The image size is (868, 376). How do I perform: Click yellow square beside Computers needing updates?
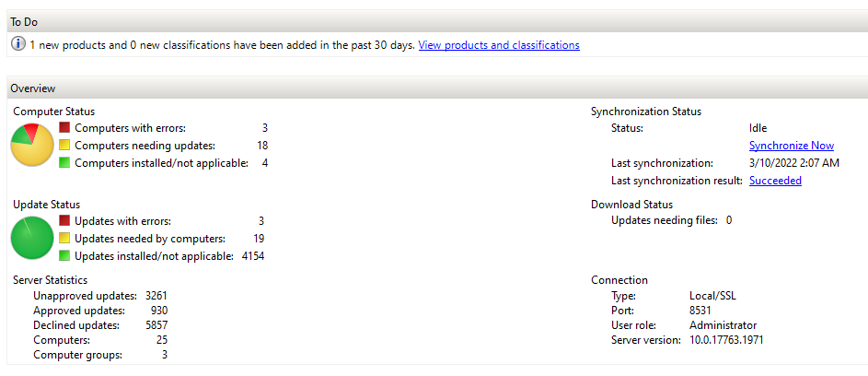pos(64,146)
